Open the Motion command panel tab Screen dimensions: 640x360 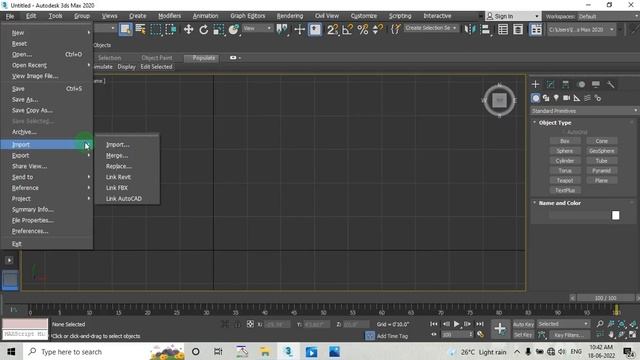click(581, 84)
